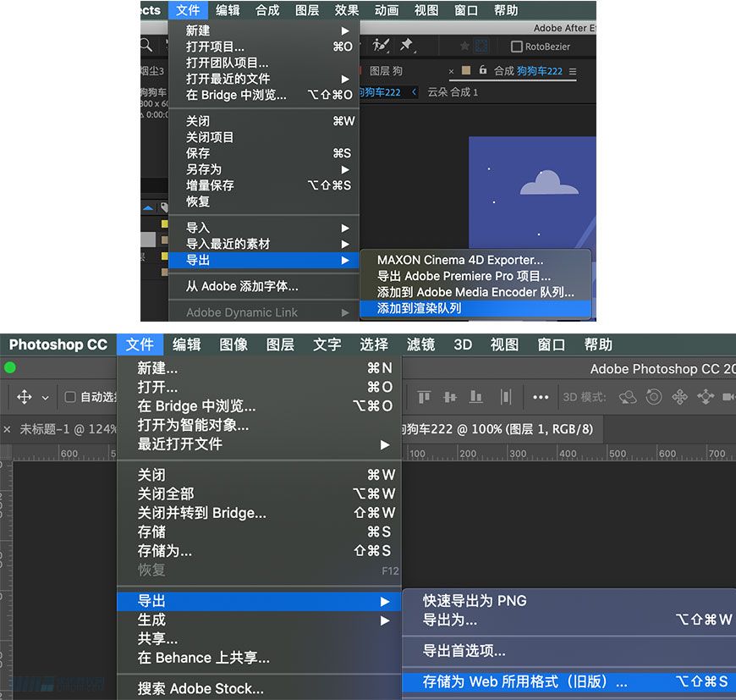736x700 pixels.
Task: Expand the 生成 submenu in Photoshop
Action: coord(384,620)
